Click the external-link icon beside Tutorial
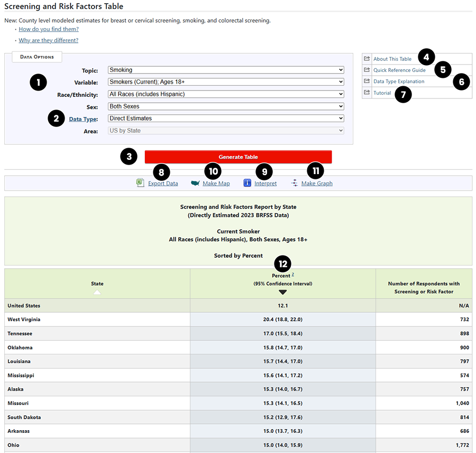This screenshot has height=453, width=476. click(367, 93)
